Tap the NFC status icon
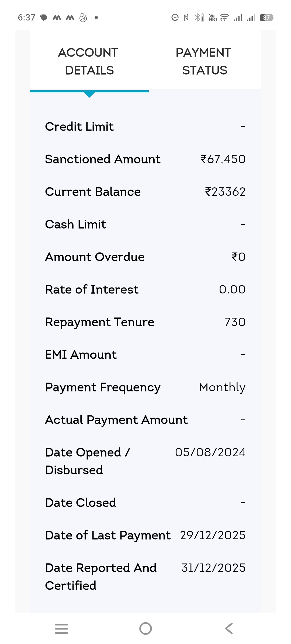 tap(186, 18)
